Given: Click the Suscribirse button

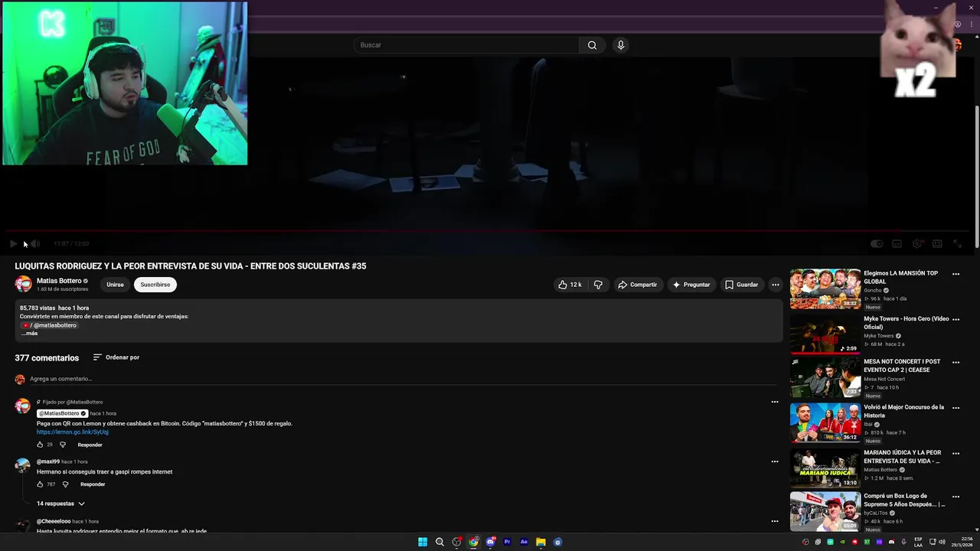Looking at the screenshot, I should [155, 285].
